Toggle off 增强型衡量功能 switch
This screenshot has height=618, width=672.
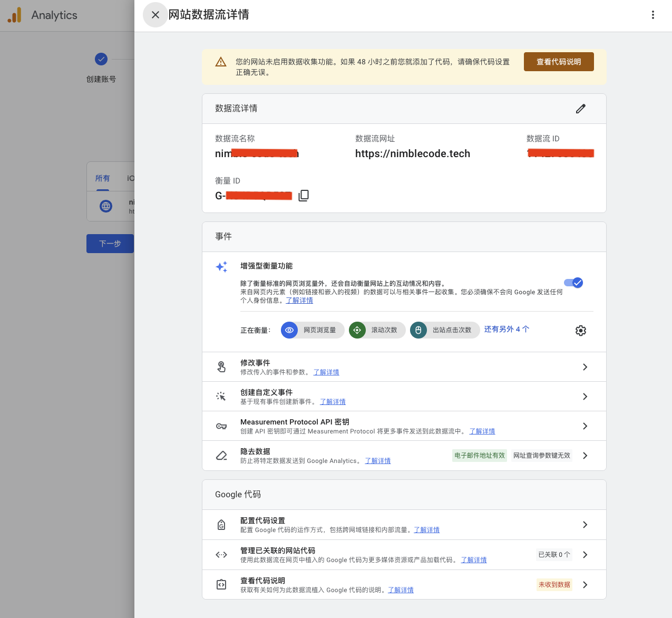(x=573, y=283)
